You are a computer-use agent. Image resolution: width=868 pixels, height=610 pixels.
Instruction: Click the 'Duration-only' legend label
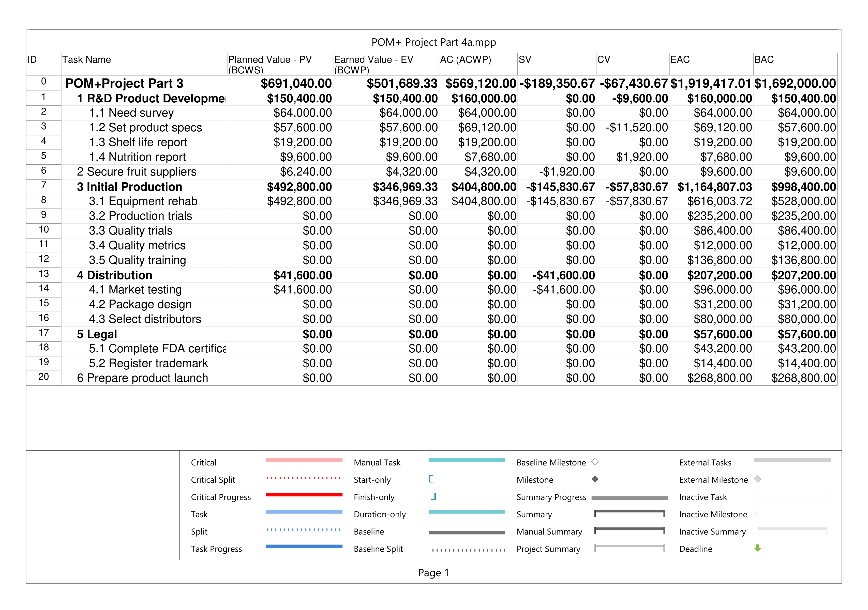(x=380, y=514)
